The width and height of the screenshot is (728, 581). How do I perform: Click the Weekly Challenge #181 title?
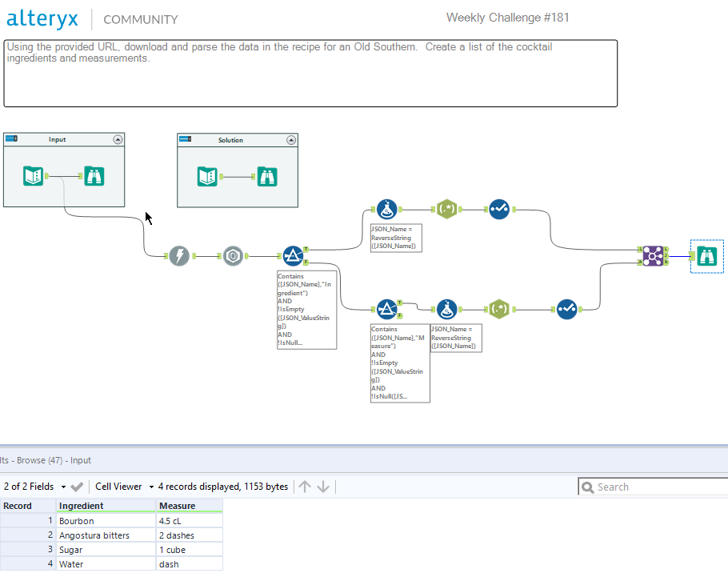tap(507, 18)
